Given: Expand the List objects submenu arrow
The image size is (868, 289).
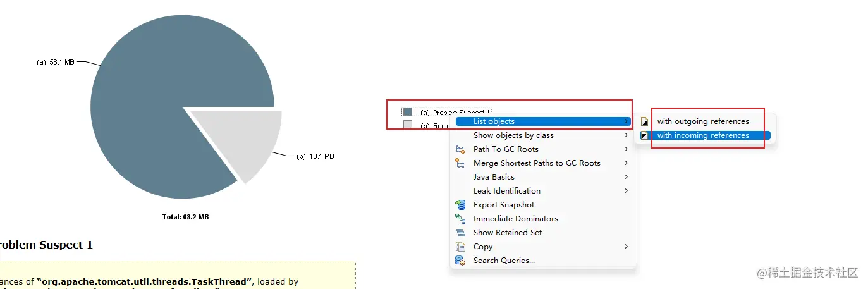Looking at the screenshot, I should click(x=627, y=121).
